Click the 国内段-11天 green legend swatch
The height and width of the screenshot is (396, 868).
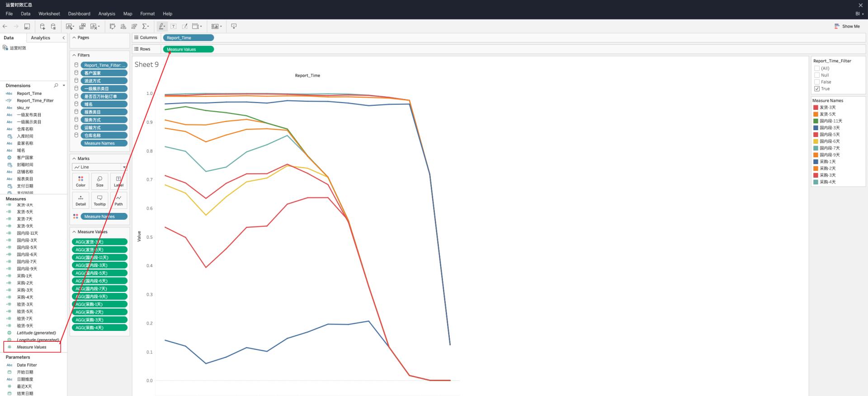pos(816,121)
